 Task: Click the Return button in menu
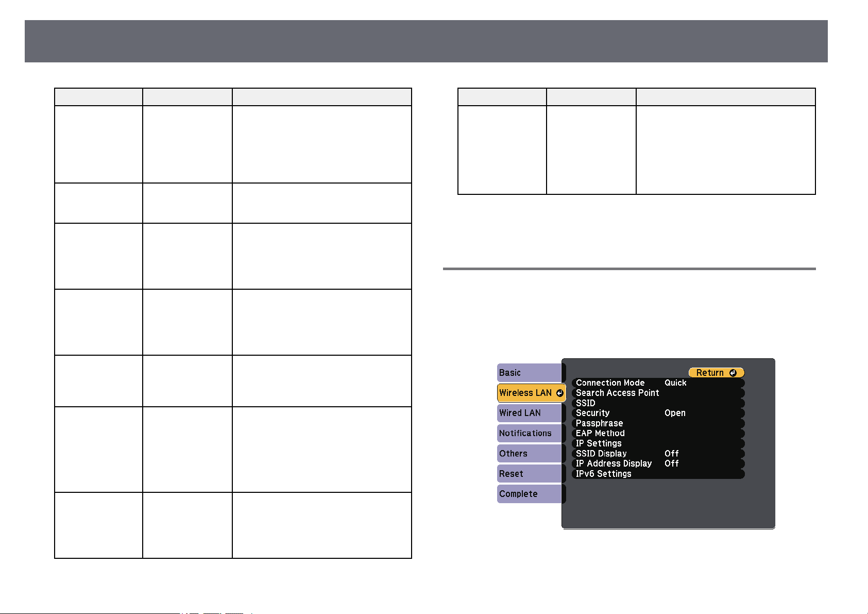click(716, 373)
